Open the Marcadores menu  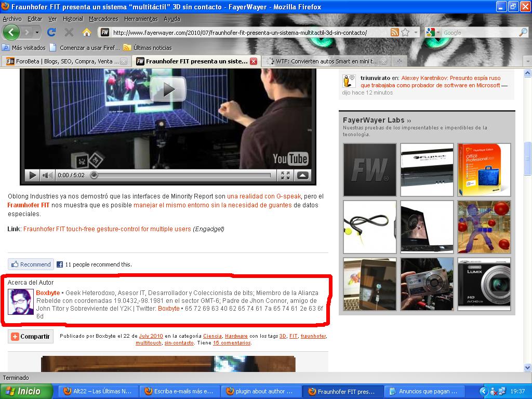[x=103, y=19]
